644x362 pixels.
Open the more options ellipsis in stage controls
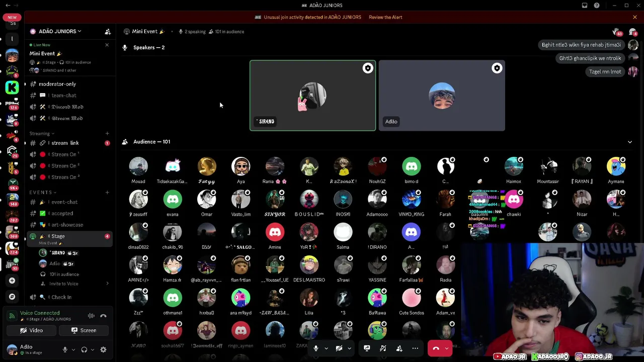pyautogui.click(x=415, y=348)
